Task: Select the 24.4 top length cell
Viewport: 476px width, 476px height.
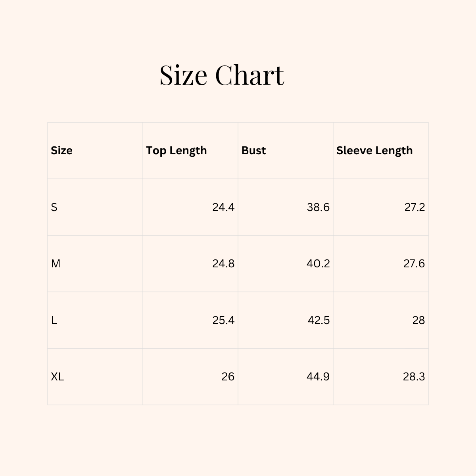Action: click(223, 207)
